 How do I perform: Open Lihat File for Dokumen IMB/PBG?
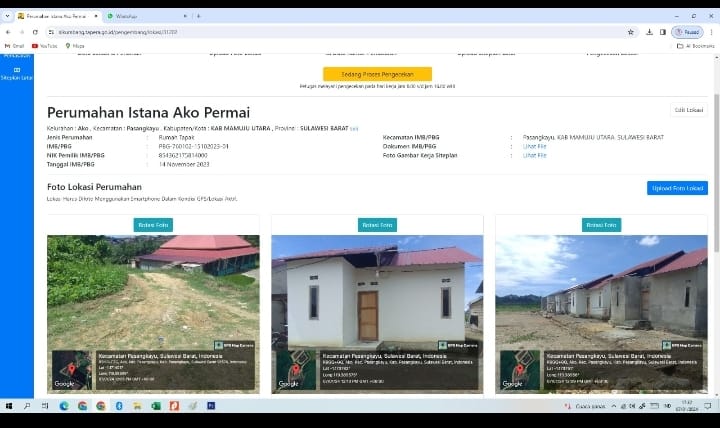coord(535,146)
